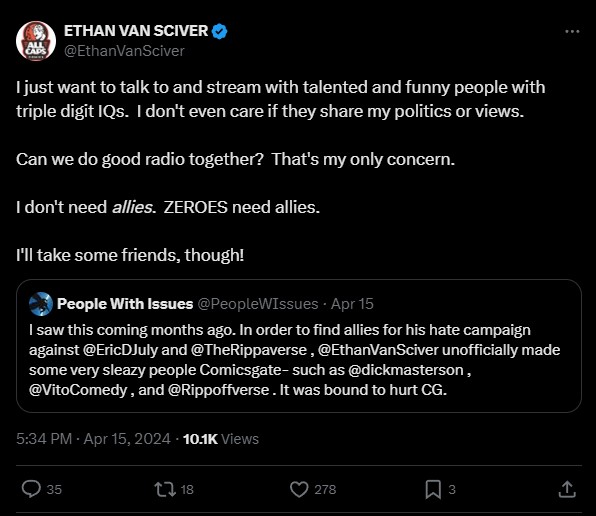Visit ETHAN VAN SCIVER display name

click(136, 31)
